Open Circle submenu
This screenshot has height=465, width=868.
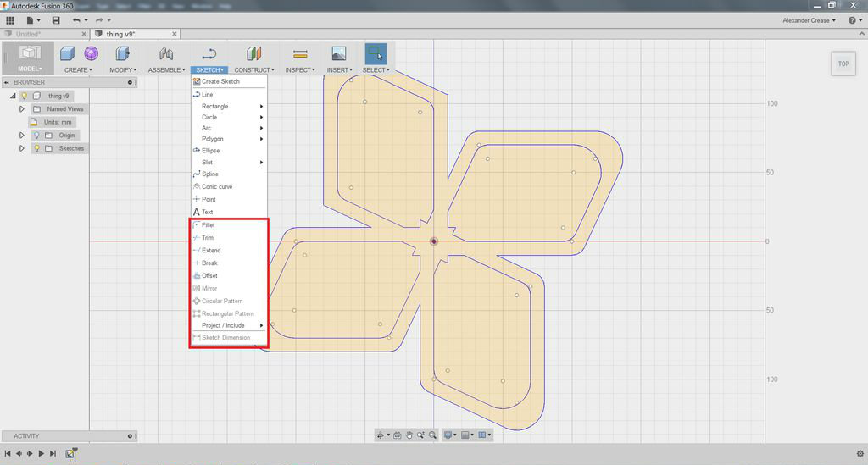point(229,117)
